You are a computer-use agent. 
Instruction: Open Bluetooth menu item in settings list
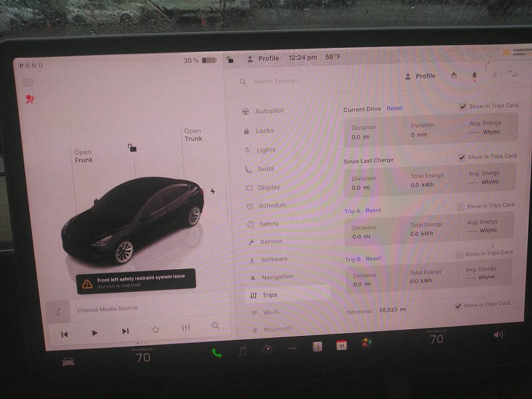point(272,329)
